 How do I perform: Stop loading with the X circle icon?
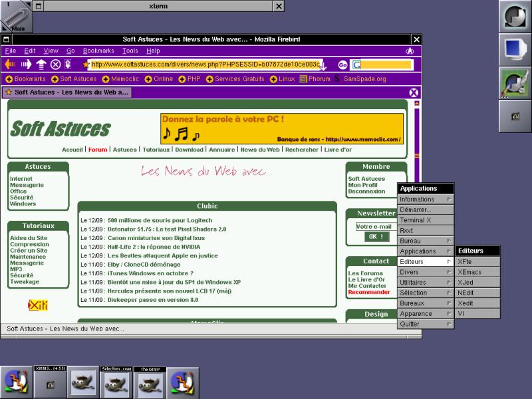coord(56,65)
